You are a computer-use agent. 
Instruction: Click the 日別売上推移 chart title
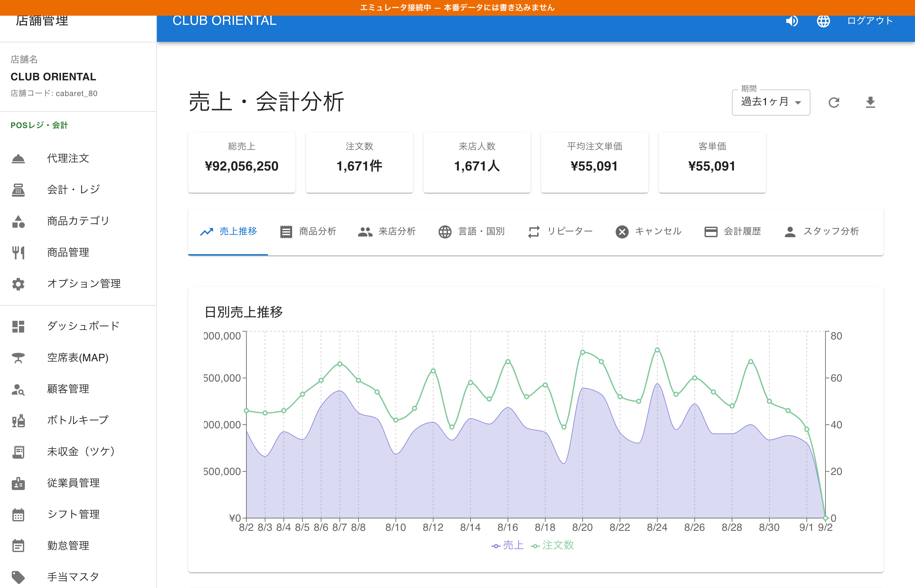tap(244, 312)
